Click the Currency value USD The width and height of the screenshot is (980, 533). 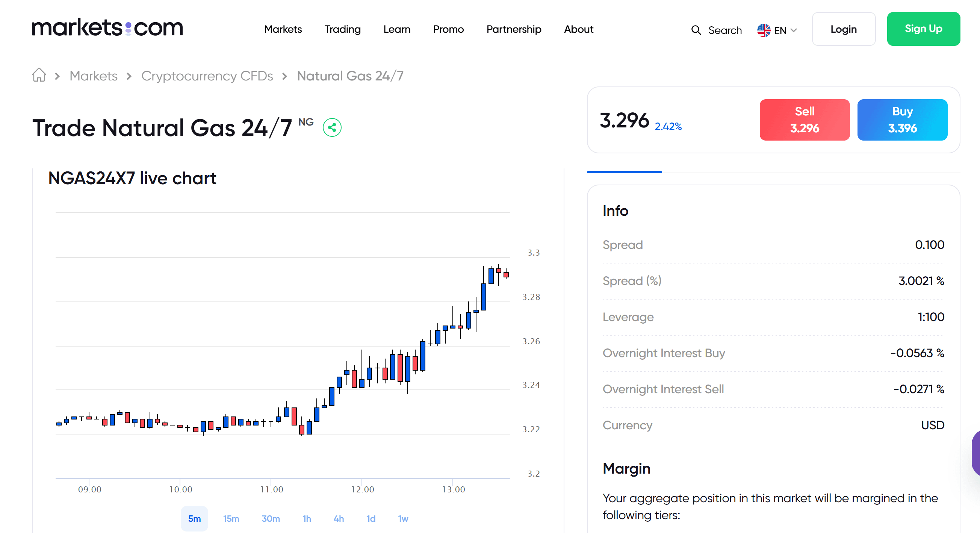[x=932, y=425]
